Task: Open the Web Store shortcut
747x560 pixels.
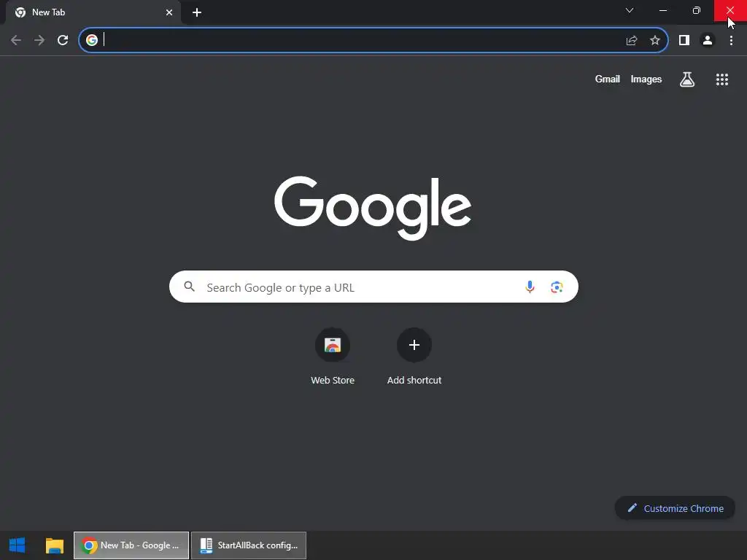Action: pos(333,356)
